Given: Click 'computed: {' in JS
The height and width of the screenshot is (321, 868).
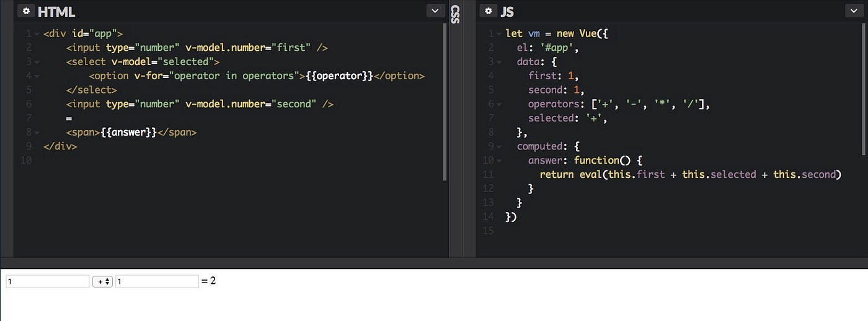Looking at the screenshot, I should tap(548, 147).
